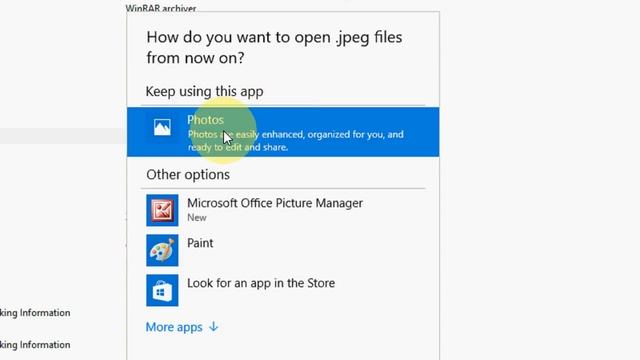Click the 'New' label under Picture Manager
Viewport: 640px width, 360px height.
[197, 218]
